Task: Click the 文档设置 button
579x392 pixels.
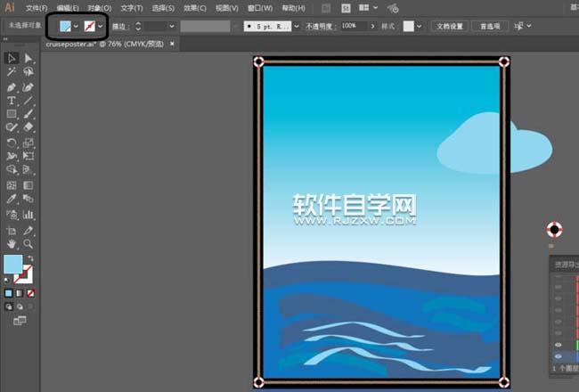Action: pos(449,26)
